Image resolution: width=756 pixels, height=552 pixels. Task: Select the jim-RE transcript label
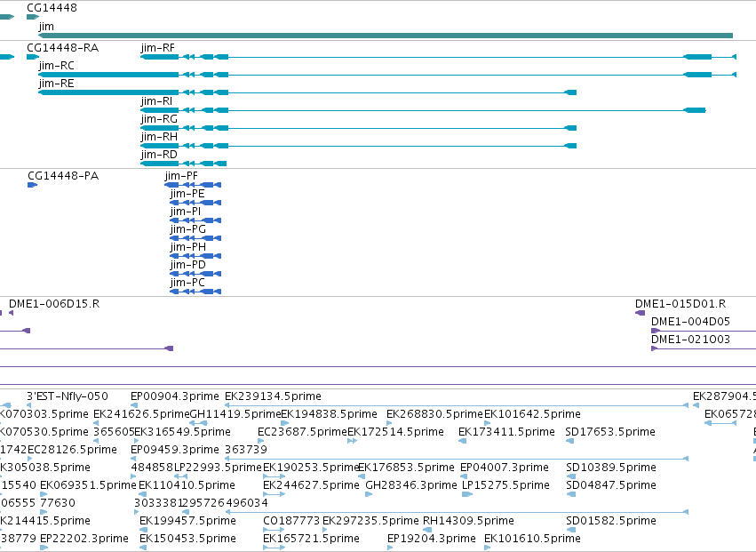point(56,84)
